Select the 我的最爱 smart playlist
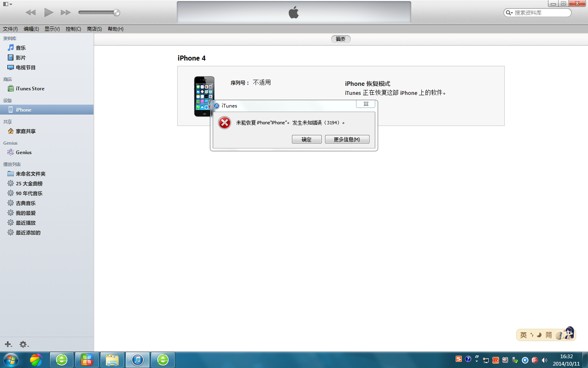Screen dimensions: 588x368 click(x=47, y=213)
